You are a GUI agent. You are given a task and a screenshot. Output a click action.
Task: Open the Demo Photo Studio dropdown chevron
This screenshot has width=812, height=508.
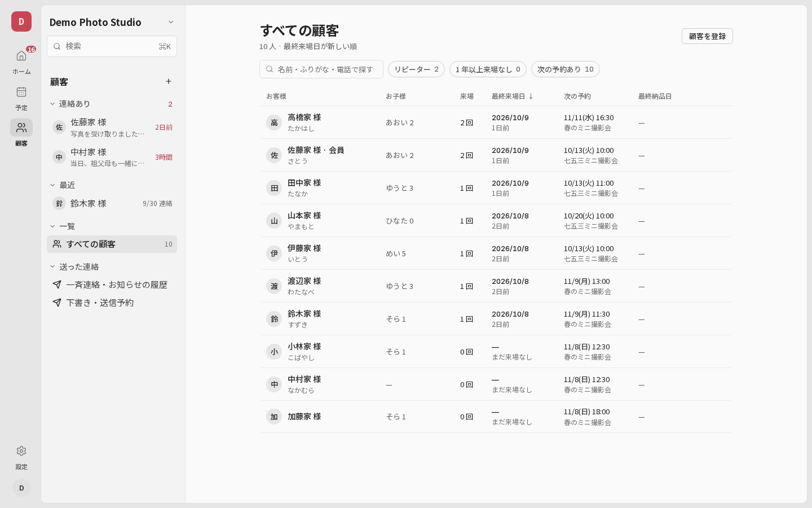[x=171, y=22]
